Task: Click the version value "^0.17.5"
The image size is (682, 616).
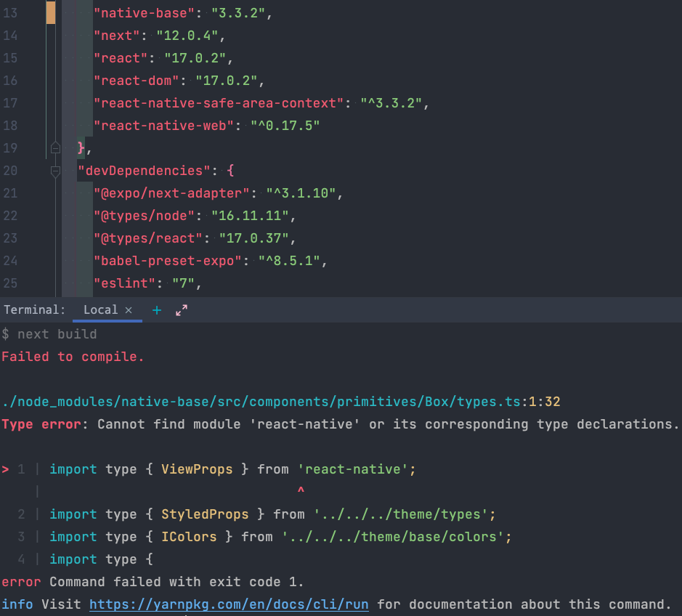Action: pos(285,126)
